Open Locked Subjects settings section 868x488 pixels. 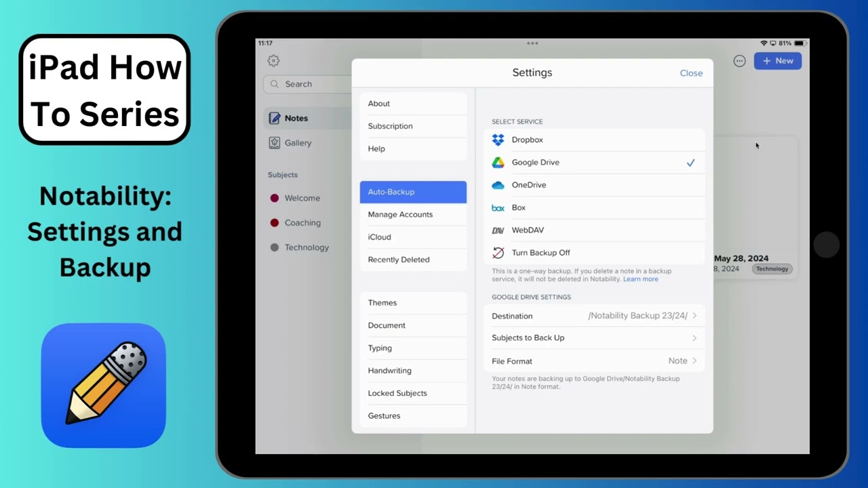pos(413,393)
